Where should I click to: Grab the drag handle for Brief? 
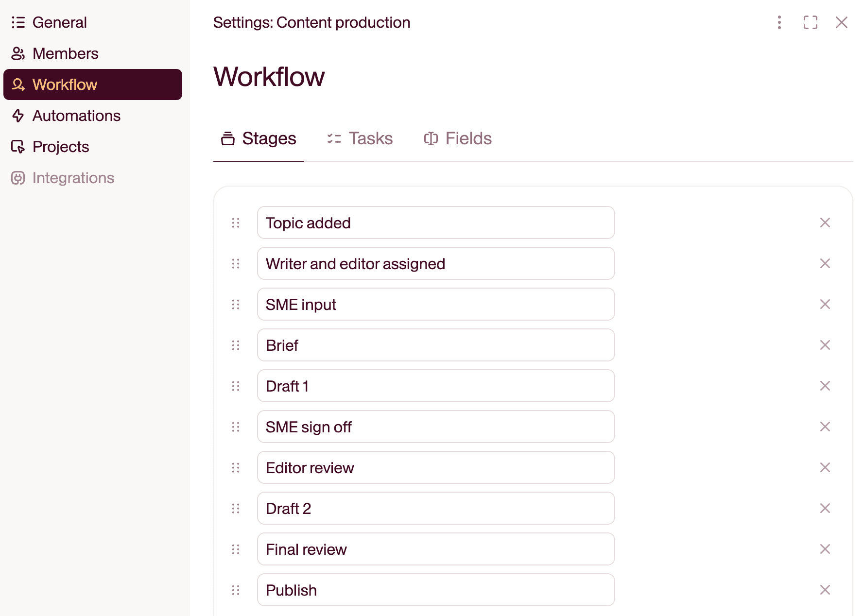[x=236, y=345]
